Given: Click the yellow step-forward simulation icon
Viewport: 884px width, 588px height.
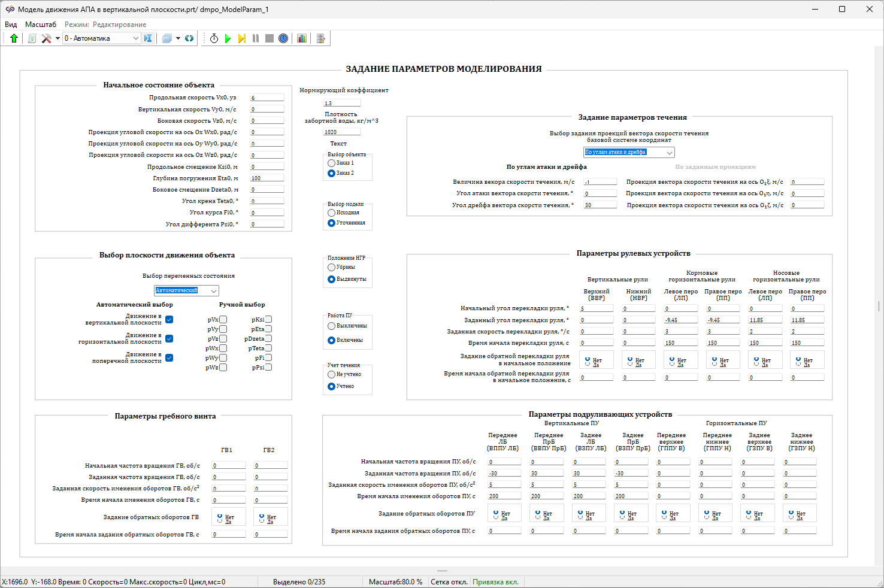Looking at the screenshot, I should [x=241, y=38].
